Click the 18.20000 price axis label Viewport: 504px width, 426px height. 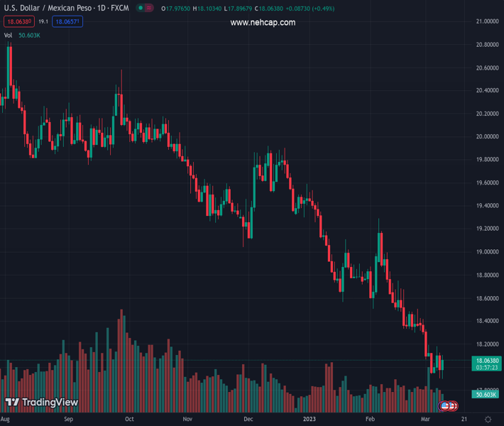pos(487,344)
